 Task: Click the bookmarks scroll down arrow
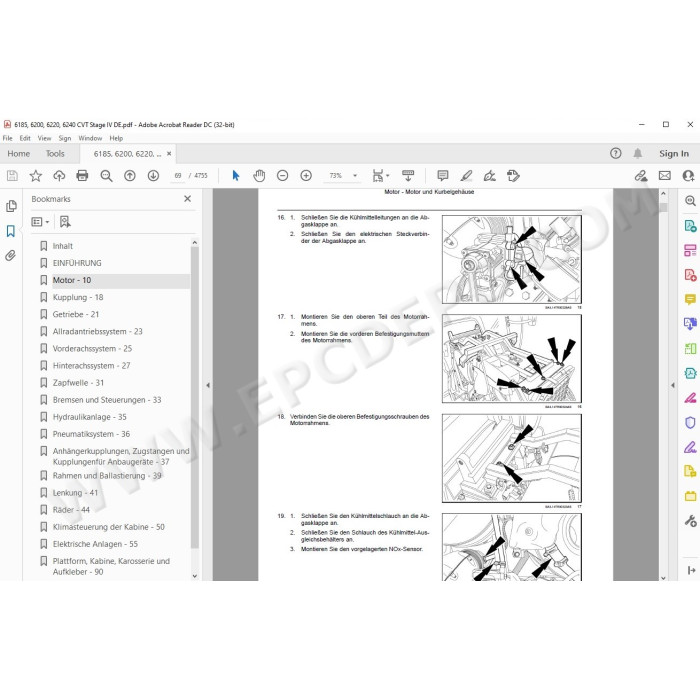pyautogui.click(x=195, y=576)
